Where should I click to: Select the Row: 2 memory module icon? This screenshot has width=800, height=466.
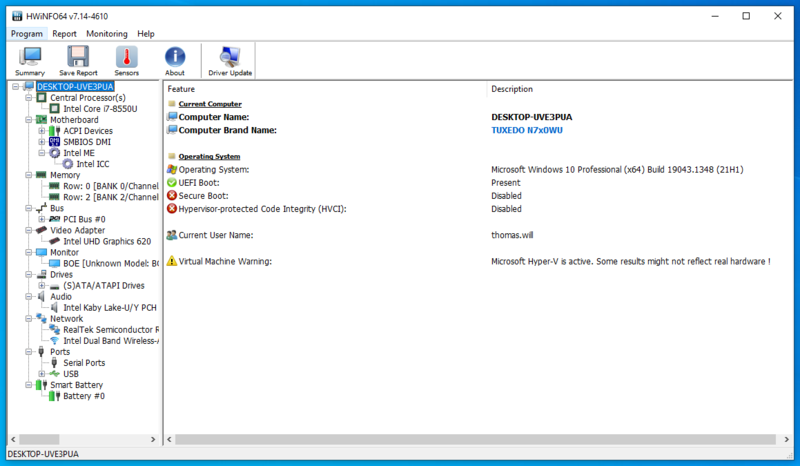pyautogui.click(x=54, y=197)
